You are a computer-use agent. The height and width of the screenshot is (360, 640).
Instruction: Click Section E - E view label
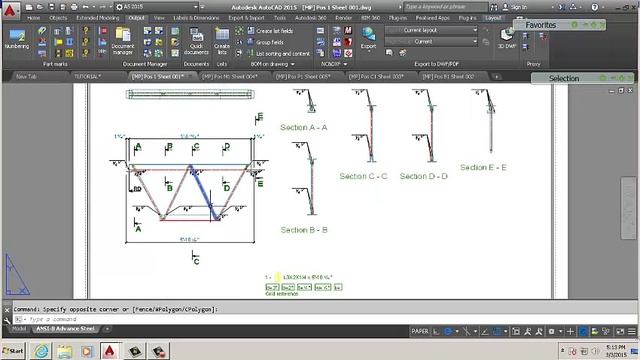pyautogui.click(x=483, y=167)
